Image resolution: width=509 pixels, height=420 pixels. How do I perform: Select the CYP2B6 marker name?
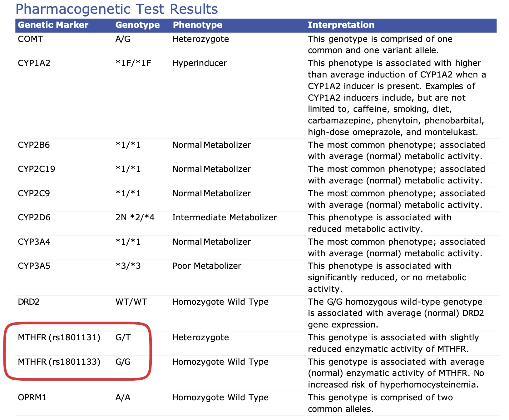click(34, 145)
